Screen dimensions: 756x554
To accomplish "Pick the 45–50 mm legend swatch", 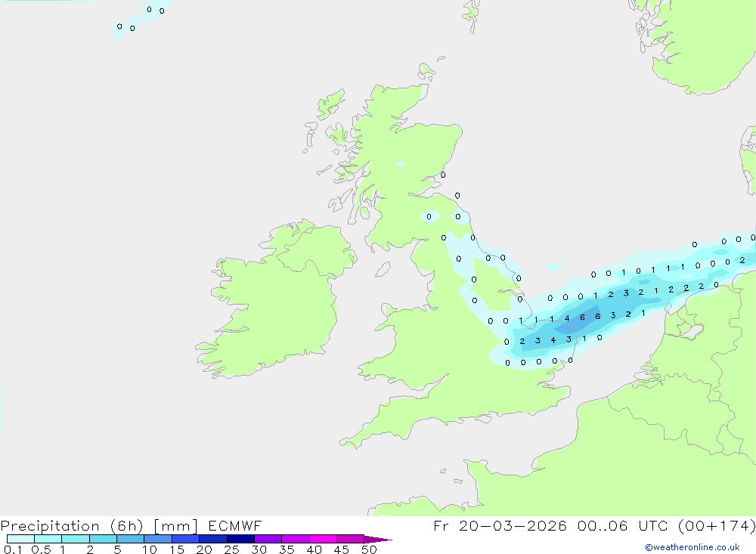I will (351, 539).
